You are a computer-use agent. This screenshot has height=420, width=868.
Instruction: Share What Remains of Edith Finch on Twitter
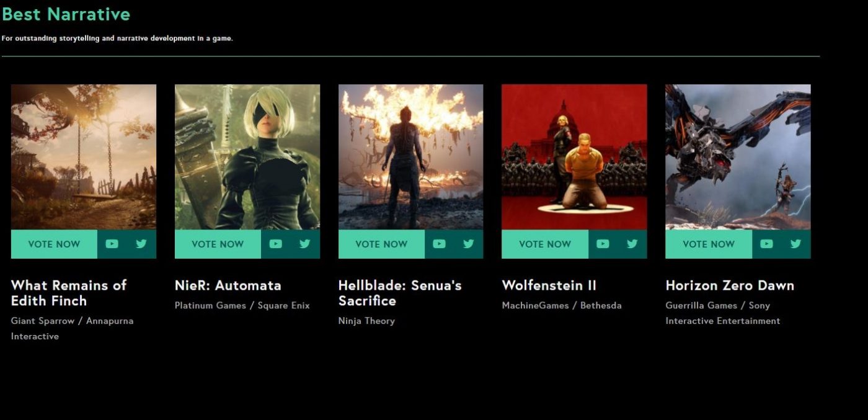(141, 244)
